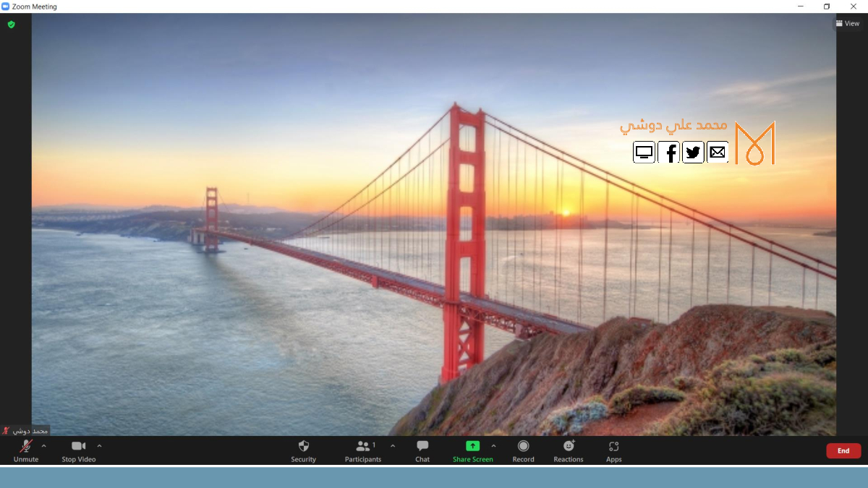
Task: Click the green Share Screen icon
Action: [472, 446]
